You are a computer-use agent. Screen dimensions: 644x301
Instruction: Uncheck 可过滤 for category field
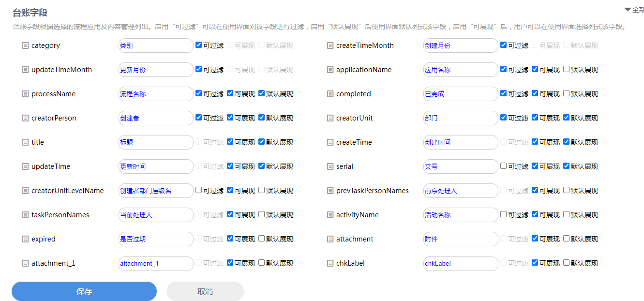(x=199, y=45)
